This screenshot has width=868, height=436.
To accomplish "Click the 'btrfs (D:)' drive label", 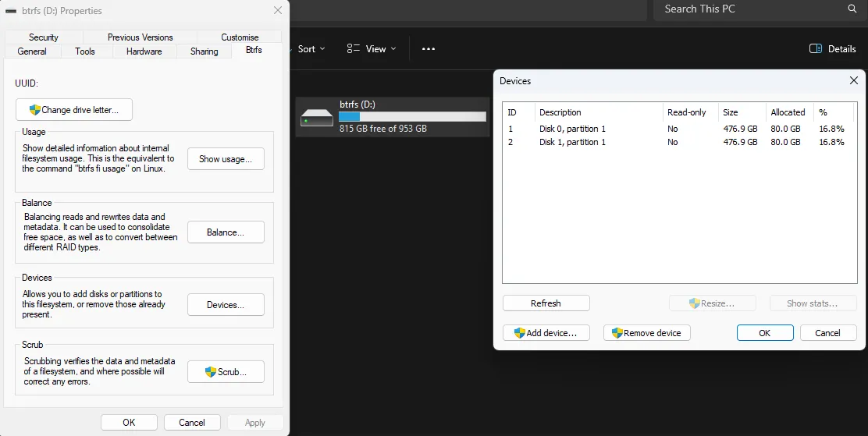I will tap(358, 104).
